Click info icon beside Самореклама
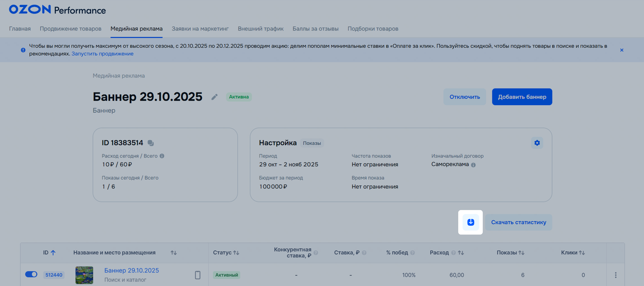This screenshot has width=644, height=286. (473, 165)
